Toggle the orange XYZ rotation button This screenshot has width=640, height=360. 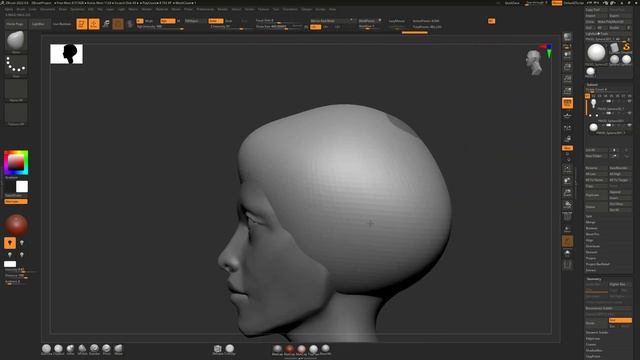pos(567,148)
